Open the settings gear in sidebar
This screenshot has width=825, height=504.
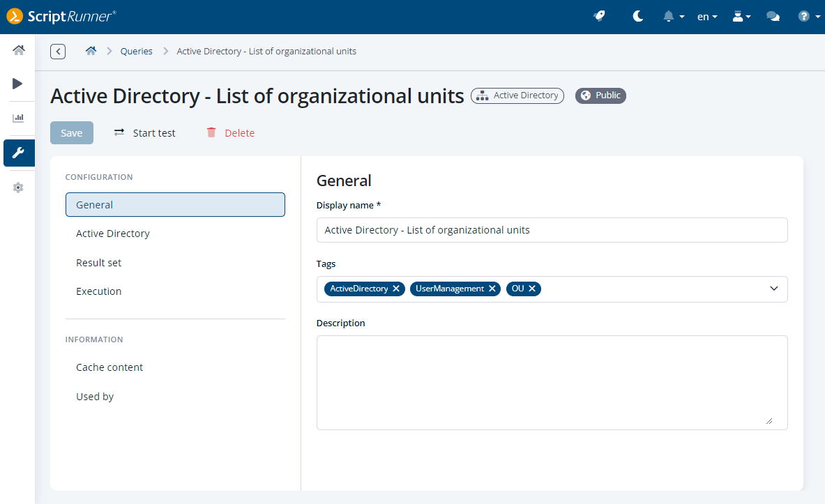coord(18,188)
